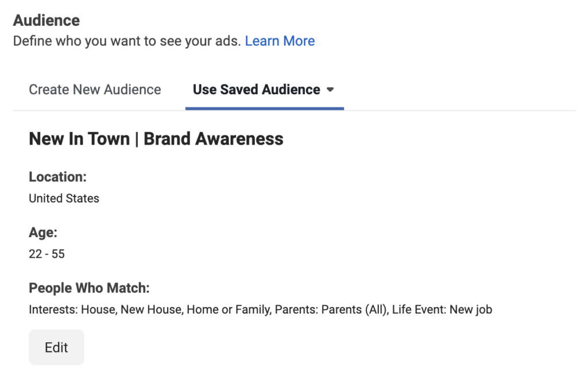Viewport: 588px width, 383px height.
Task: Click the 'Home or Family' interest text
Action: coord(229,310)
